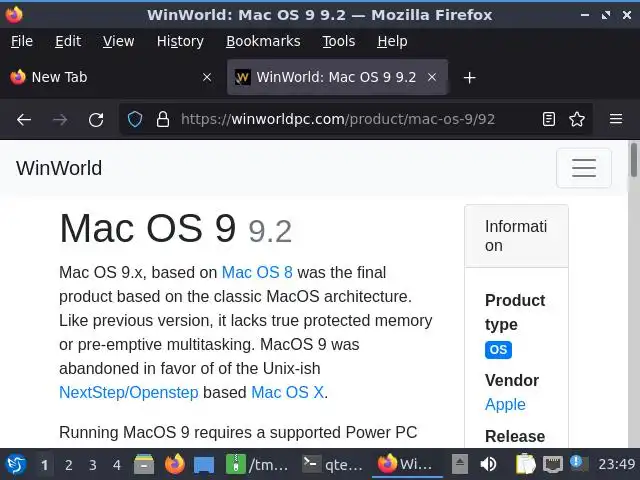
Task: Activate the Wi... Firefox taskbar entry
Action: 407,464
